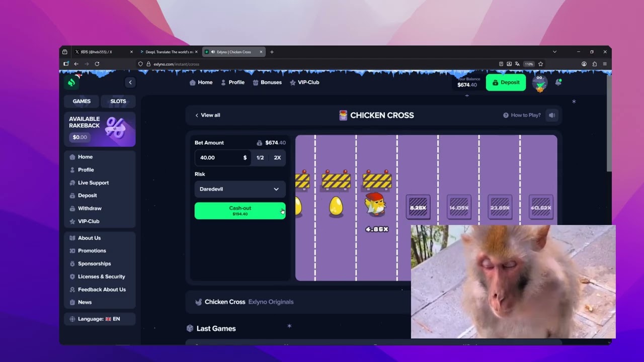
Task: Switch to the DeepL Translate browser tab
Action: coord(169,52)
